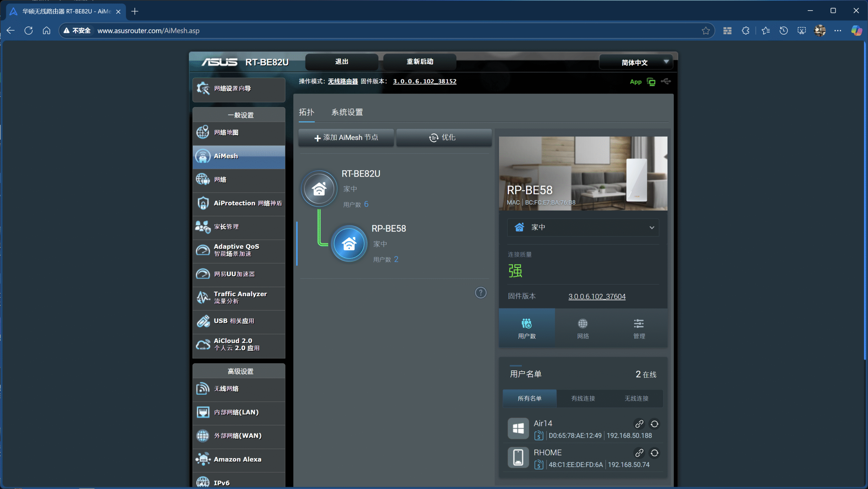This screenshot has width=868, height=489.
Task: Switch to the 拓扑 tab
Action: (x=307, y=112)
